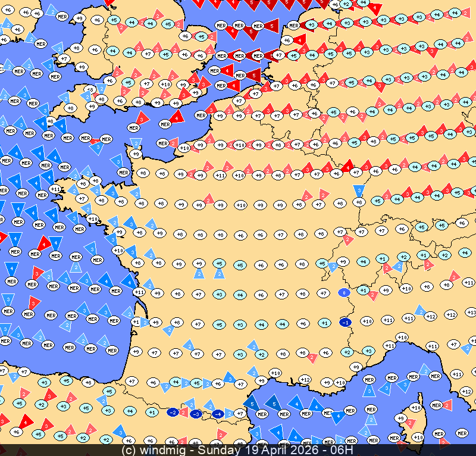Click the dark blue 0 temperature marker
This screenshot has height=456, width=476.
(x=343, y=292)
